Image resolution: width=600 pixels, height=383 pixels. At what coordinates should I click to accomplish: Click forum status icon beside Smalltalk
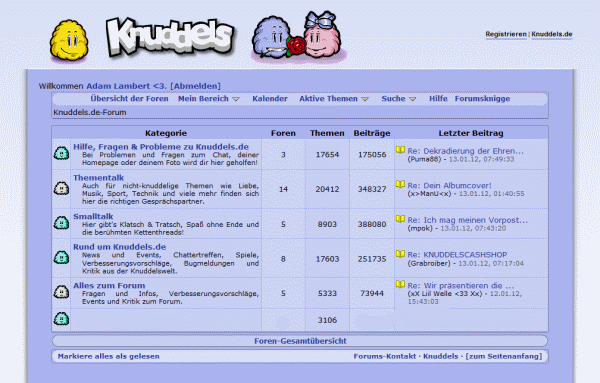pyautogui.click(x=61, y=223)
